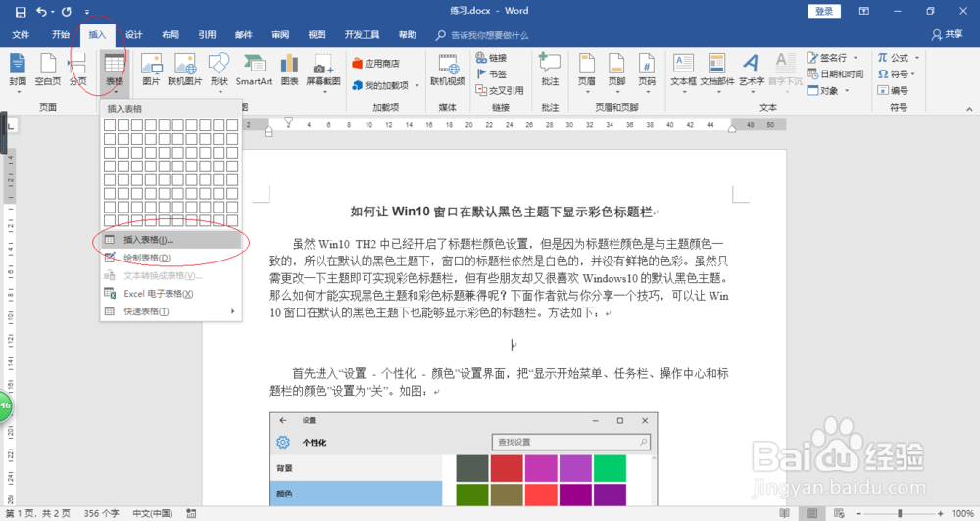980x521 pixels.
Task: Click the 100% zoom level
Action: tap(962, 513)
